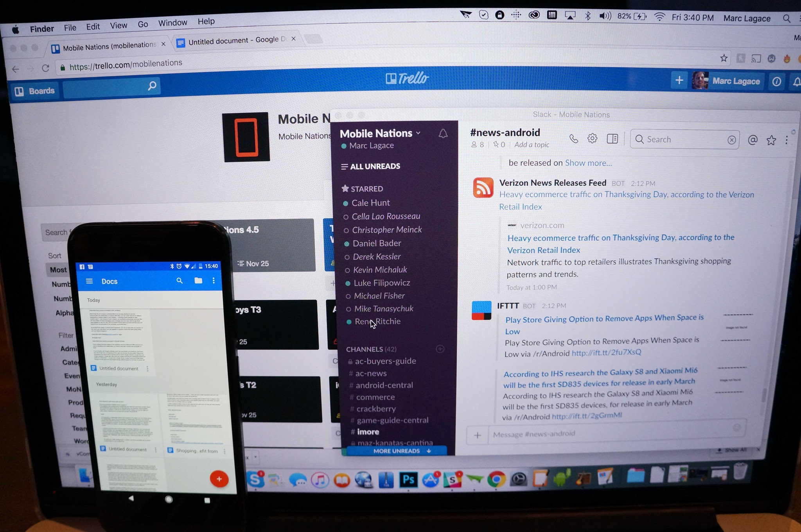The image size is (801, 532).
Task: Open the mentions @ activity icon
Action: pos(753,140)
